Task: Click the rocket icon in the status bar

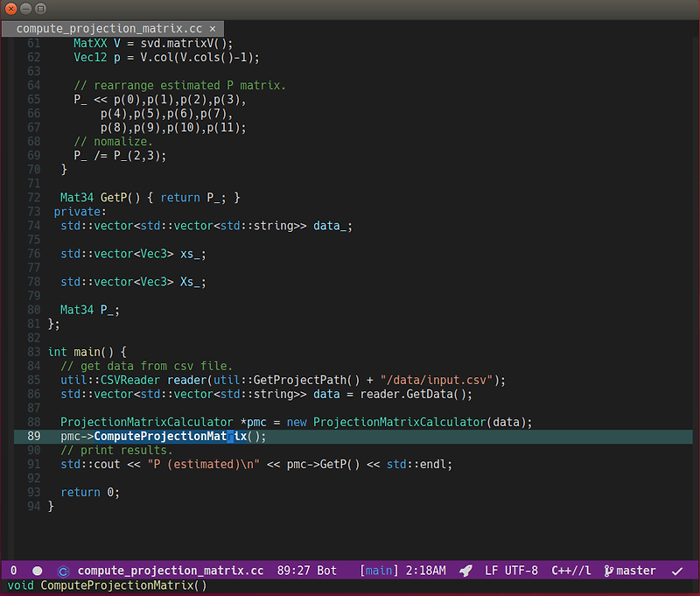Action: (466, 570)
